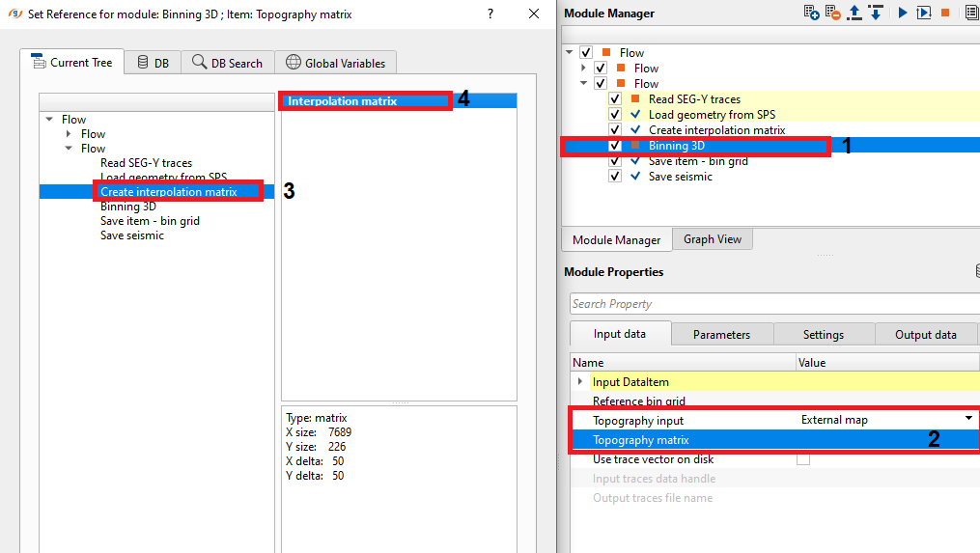Viewport: 980px width, 553px height.
Task: Toggle the Save seismic module checkbox
Action: (x=615, y=177)
